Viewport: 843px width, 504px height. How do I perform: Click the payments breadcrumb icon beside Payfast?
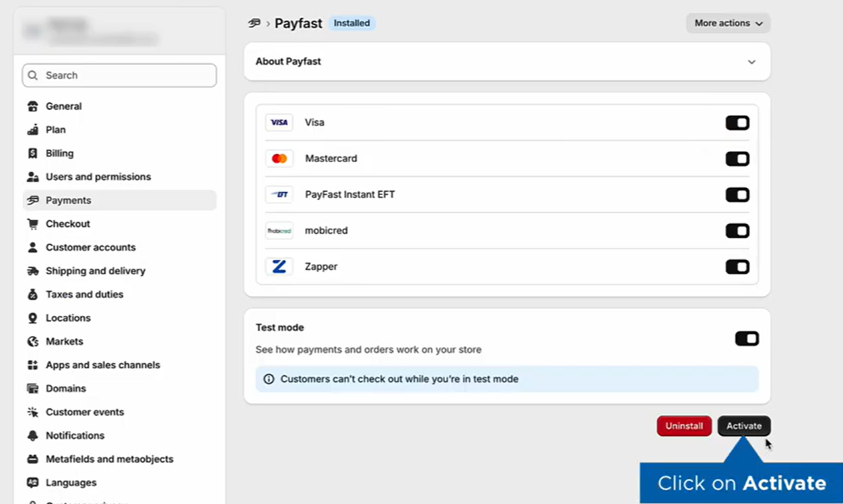point(254,23)
